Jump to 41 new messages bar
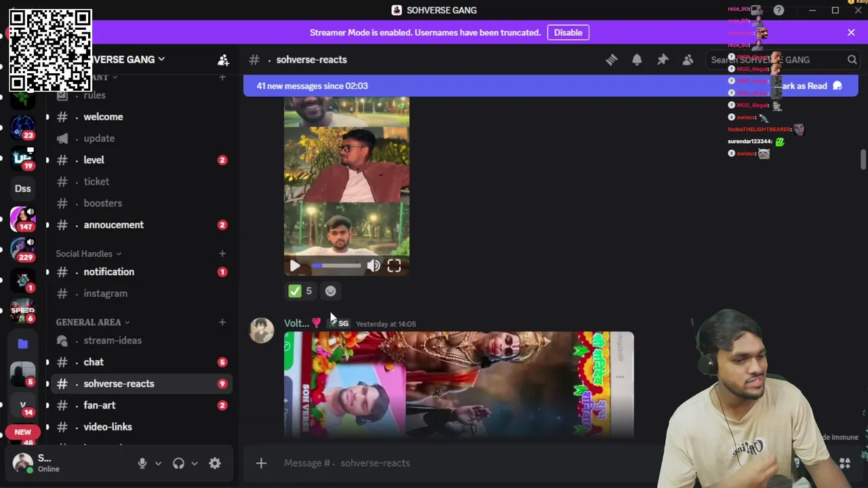This screenshot has width=868, height=488. point(312,86)
